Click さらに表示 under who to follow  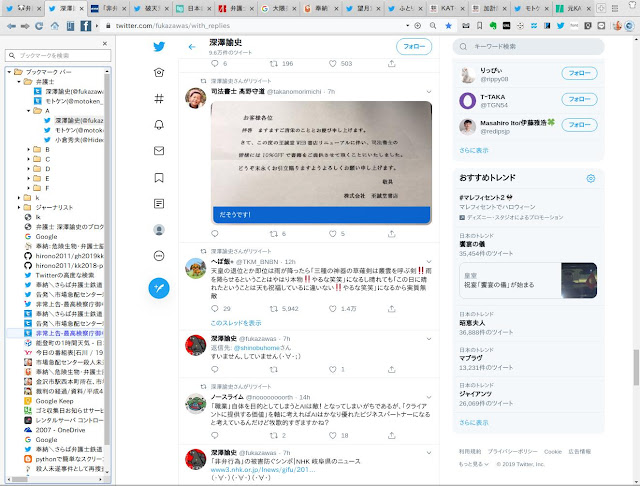(x=473, y=151)
